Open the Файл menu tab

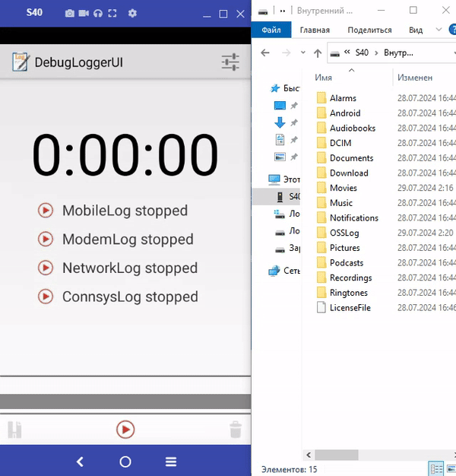click(x=271, y=30)
